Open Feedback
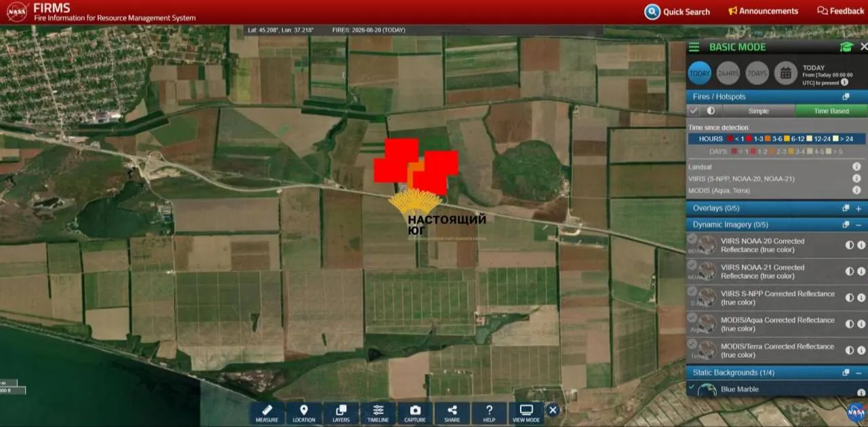This screenshot has width=868, height=427. click(841, 11)
